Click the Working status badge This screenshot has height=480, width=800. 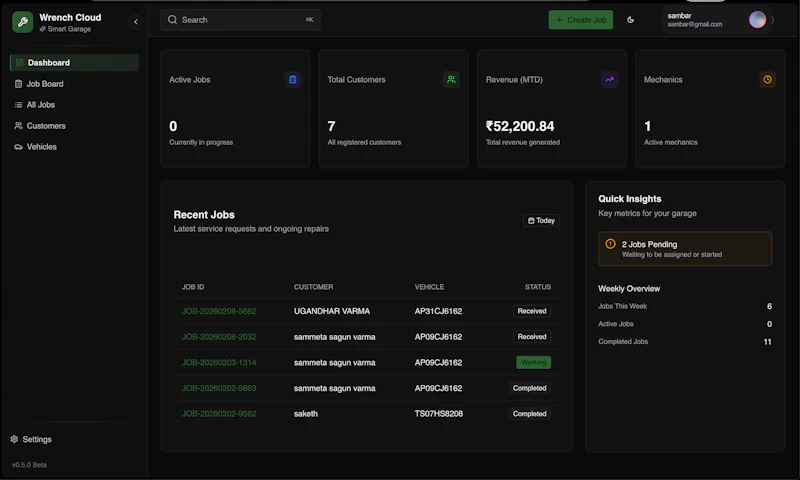point(533,363)
